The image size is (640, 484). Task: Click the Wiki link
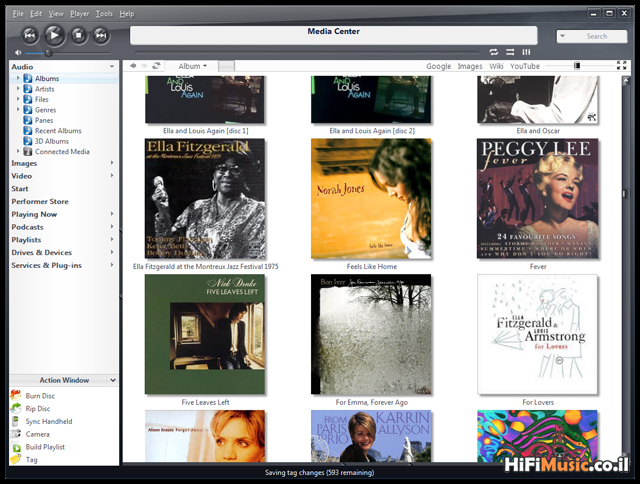pyautogui.click(x=496, y=66)
